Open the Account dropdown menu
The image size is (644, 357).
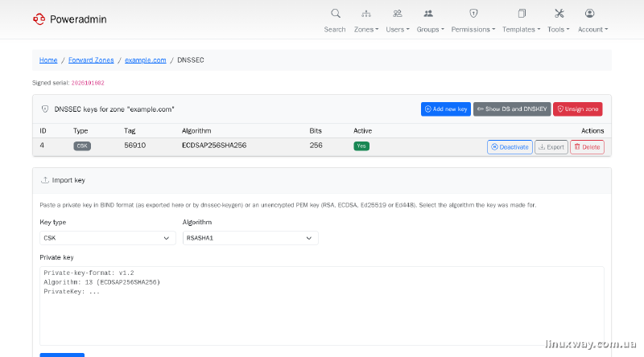tap(592, 30)
